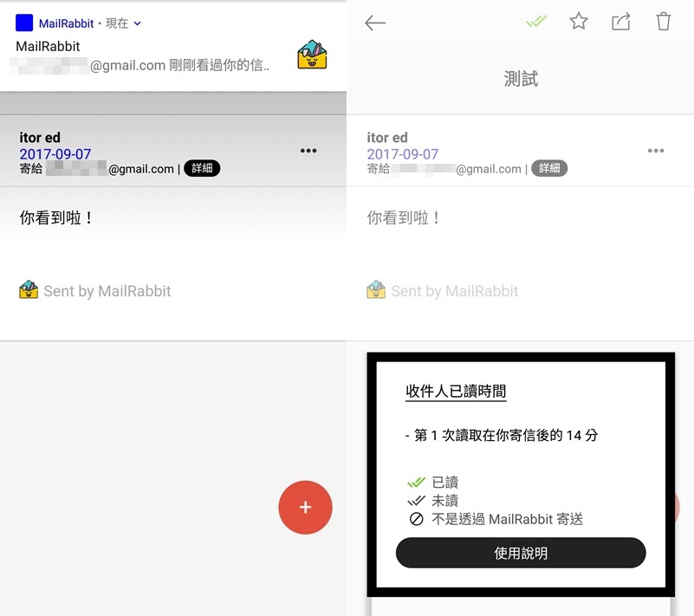Open the three-dot menu in the right email header

(656, 151)
